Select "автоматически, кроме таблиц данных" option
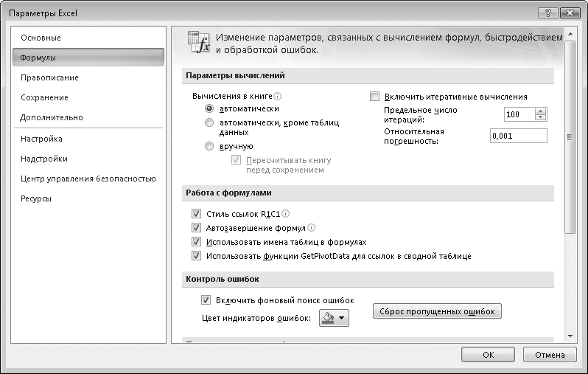Image resolution: width=588 pixels, height=374 pixels. point(210,123)
